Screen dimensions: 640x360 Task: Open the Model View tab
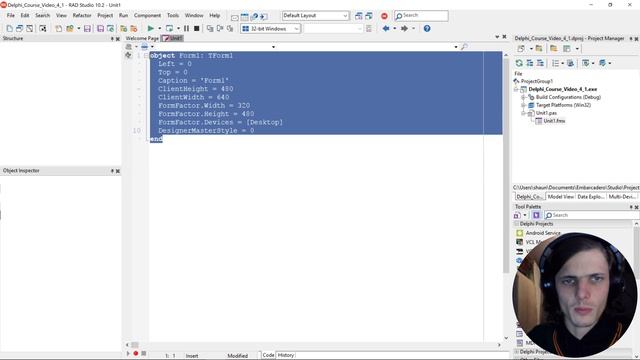560,197
